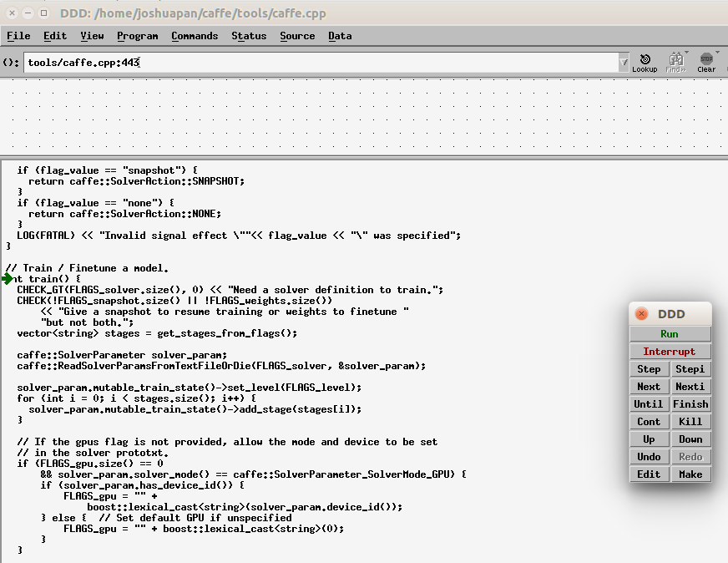Click the Redo button in DDD panel
Screen dimensions: 728x563
pyautogui.click(x=690, y=456)
